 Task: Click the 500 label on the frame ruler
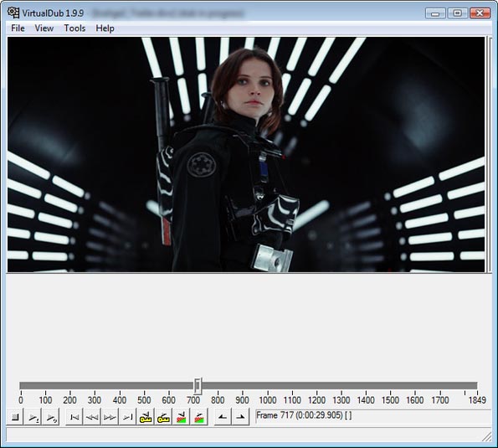pyautogui.click(x=144, y=400)
